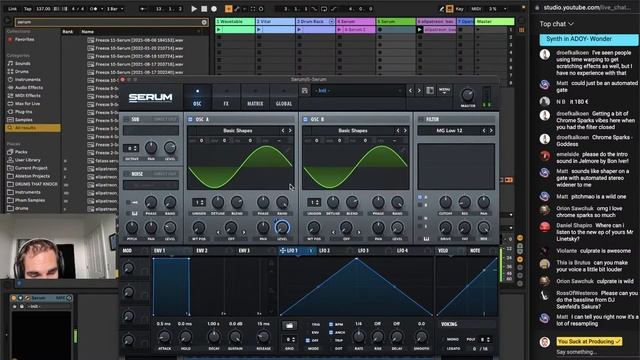Open the 1 Bar quantization dropdown
The height and width of the screenshot is (360, 640).
pyautogui.click(x=115, y=9)
